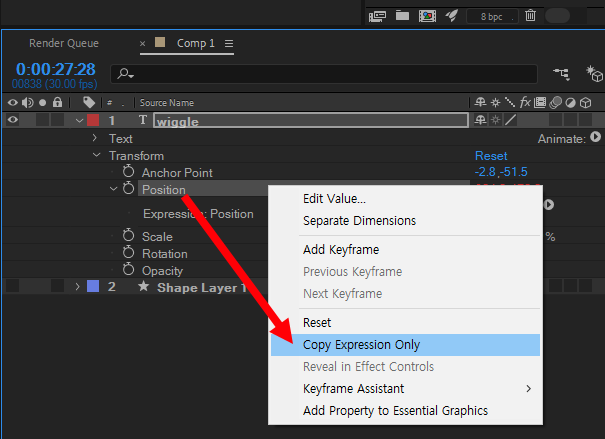The image size is (605, 439).
Task: Click the label tag column header
Action: (x=89, y=102)
